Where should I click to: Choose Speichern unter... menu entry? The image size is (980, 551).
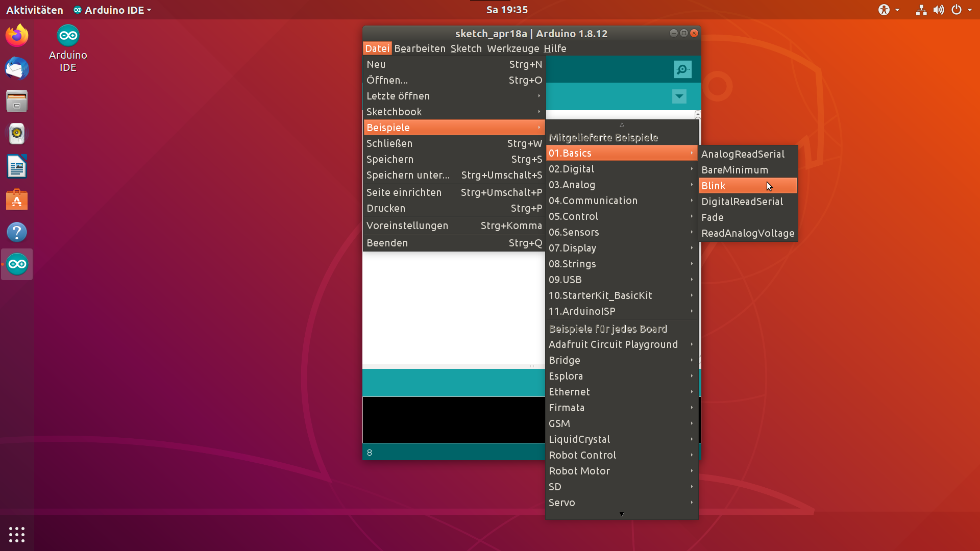click(454, 175)
